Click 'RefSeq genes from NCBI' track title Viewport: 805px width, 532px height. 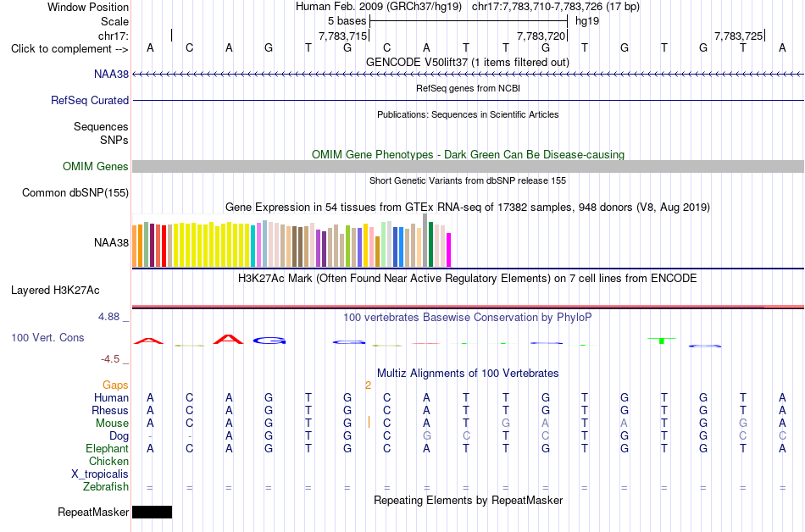tap(468, 88)
